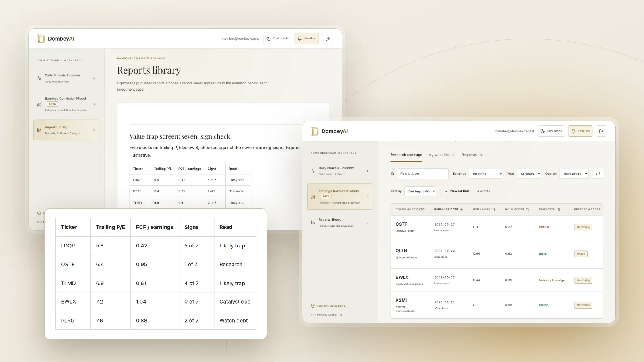Click the 'PLRG' ticker cell in the enlarged table
The height and width of the screenshot is (362, 644).
tap(73, 321)
